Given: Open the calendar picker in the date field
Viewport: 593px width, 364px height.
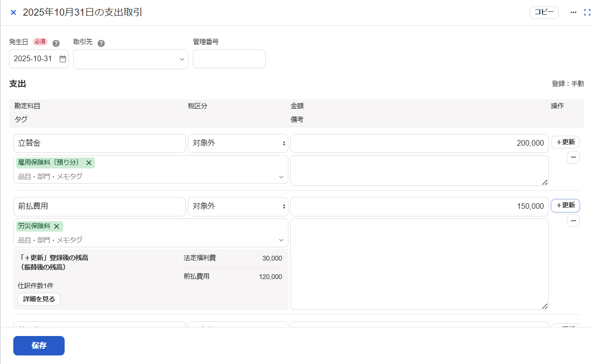Looking at the screenshot, I should (62, 59).
